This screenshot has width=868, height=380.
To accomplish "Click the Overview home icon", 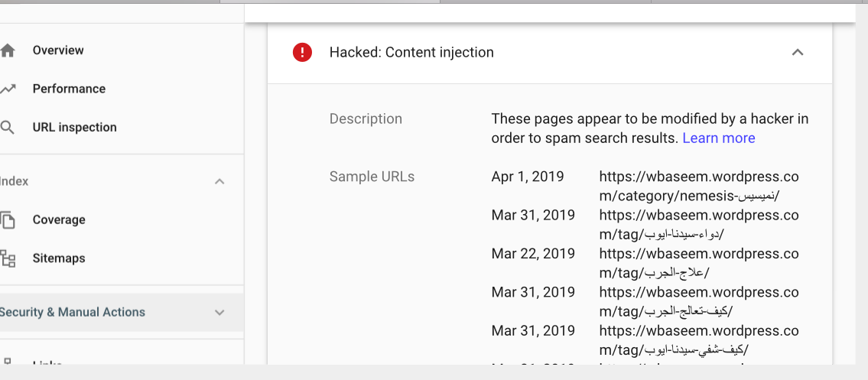I will (8, 50).
